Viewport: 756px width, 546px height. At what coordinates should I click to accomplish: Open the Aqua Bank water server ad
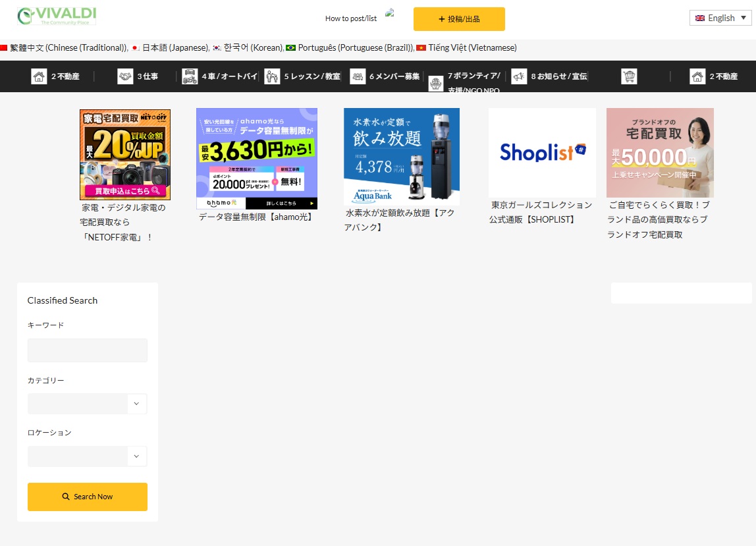[401, 157]
